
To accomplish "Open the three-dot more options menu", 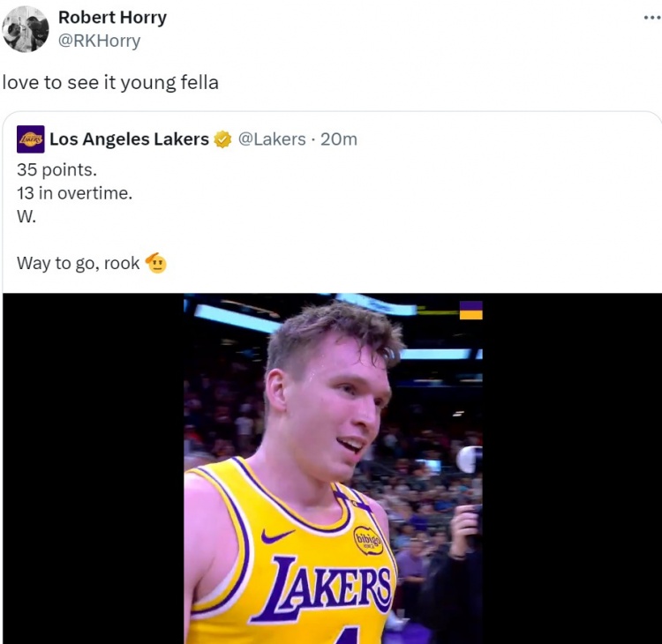I will coord(651,18).
